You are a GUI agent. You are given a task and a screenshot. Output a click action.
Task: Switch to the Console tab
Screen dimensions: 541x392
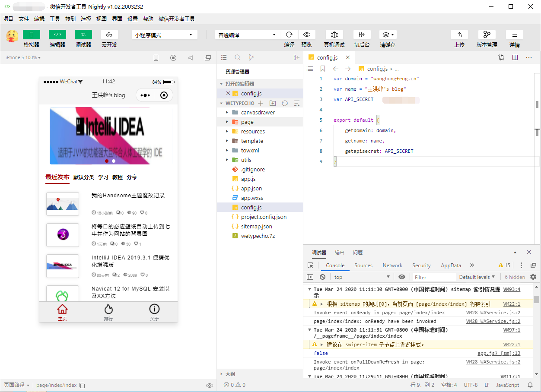pos(335,266)
